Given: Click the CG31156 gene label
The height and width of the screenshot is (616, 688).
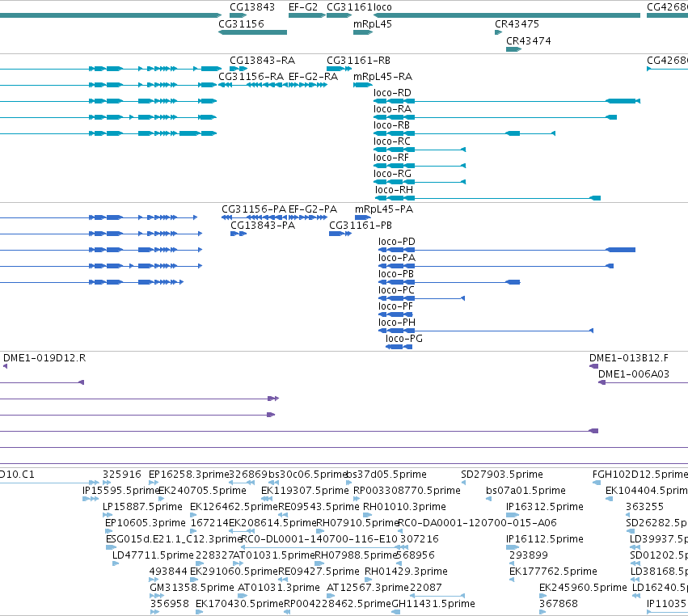Looking at the screenshot, I should click(x=242, y=23).
